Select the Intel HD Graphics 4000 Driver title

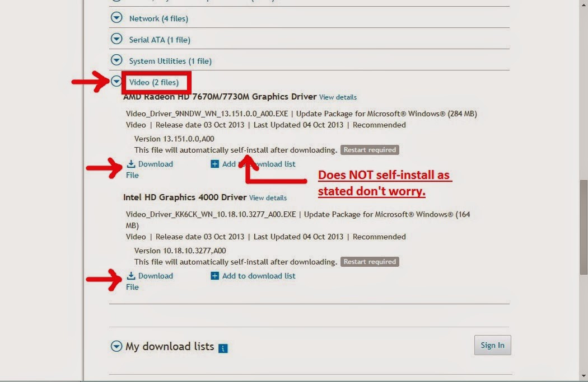(x=185, y=197)
